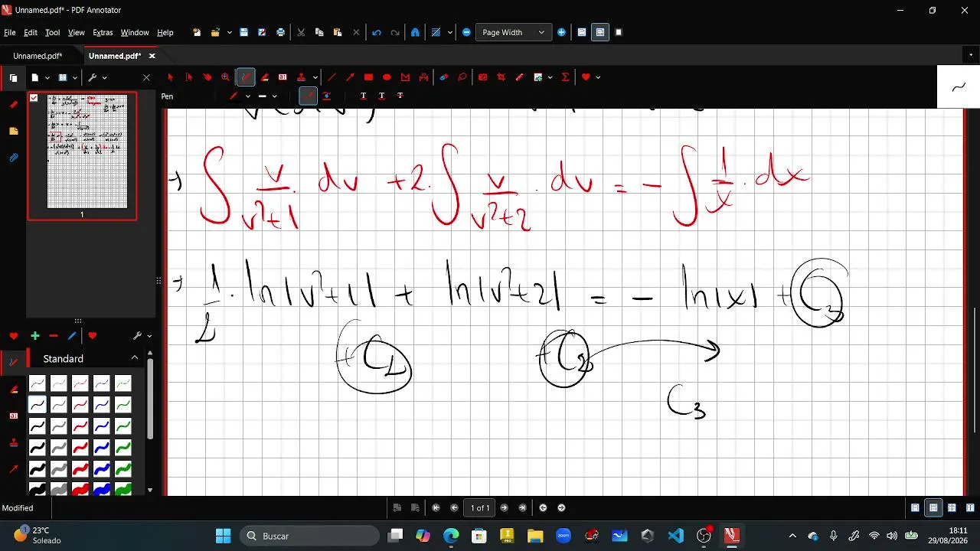Open the tab list dropdown arrow
The width and height of the screenshot is (980, 551).
pos(971,55)
